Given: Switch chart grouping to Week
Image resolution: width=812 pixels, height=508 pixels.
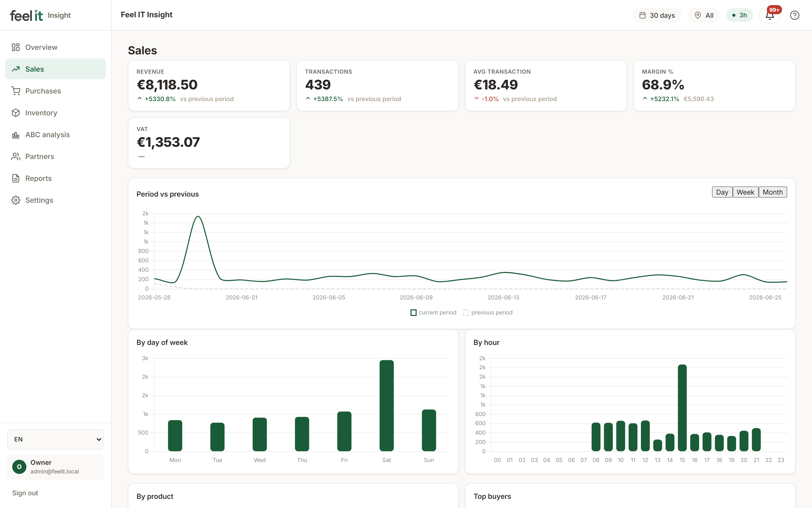Looking at the screenshot, I should pyautogui.click(x=745, y=192).
